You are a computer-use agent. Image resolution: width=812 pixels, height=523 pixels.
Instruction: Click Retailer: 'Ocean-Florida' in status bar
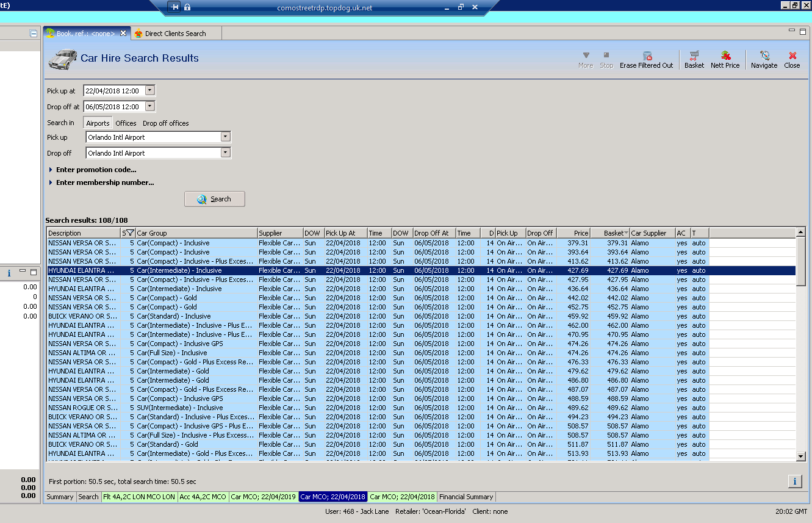431,511
